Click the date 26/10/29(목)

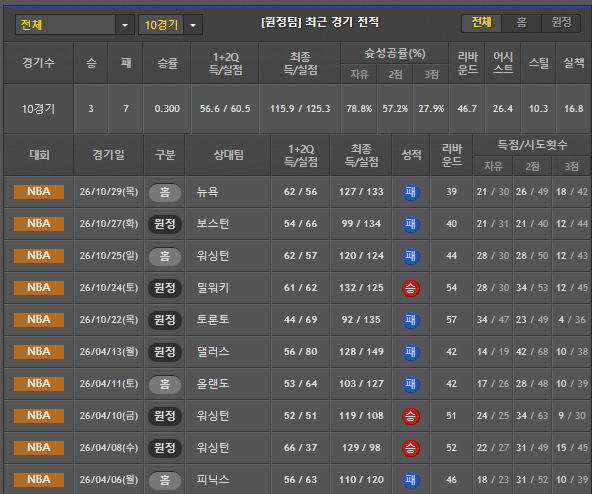coord(109,192)
